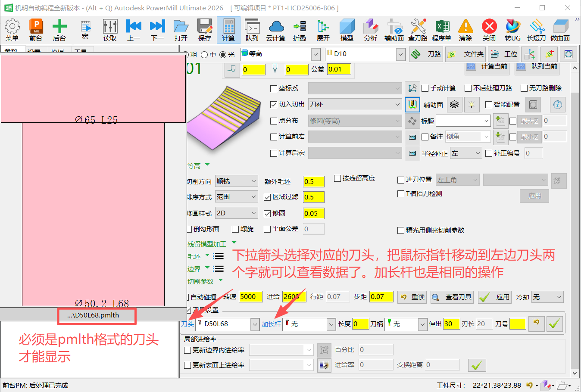Click the 步距 0.07 input field
The image size is (581, 392).
(381, 297)
